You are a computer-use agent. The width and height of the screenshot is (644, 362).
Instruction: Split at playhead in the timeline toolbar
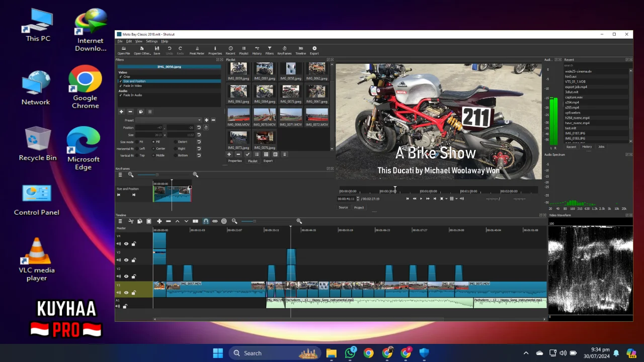coord(195,221)
